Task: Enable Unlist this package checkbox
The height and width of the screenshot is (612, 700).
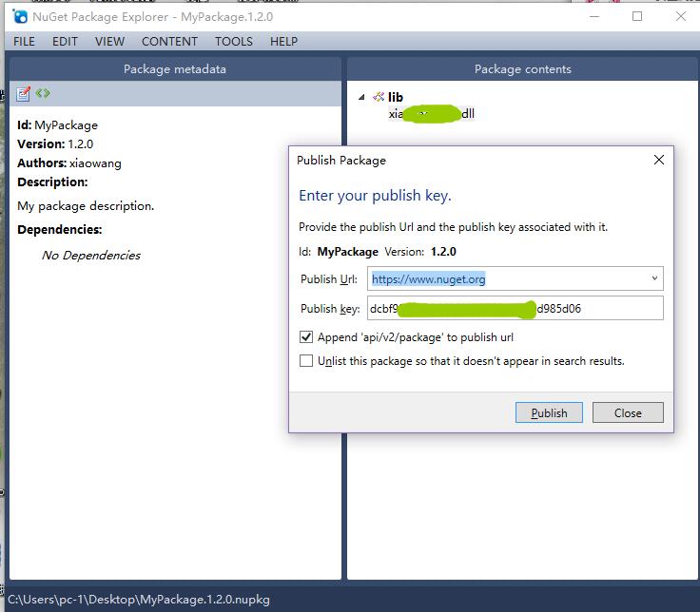Action: pyautogui.click(x=306, y=360)
